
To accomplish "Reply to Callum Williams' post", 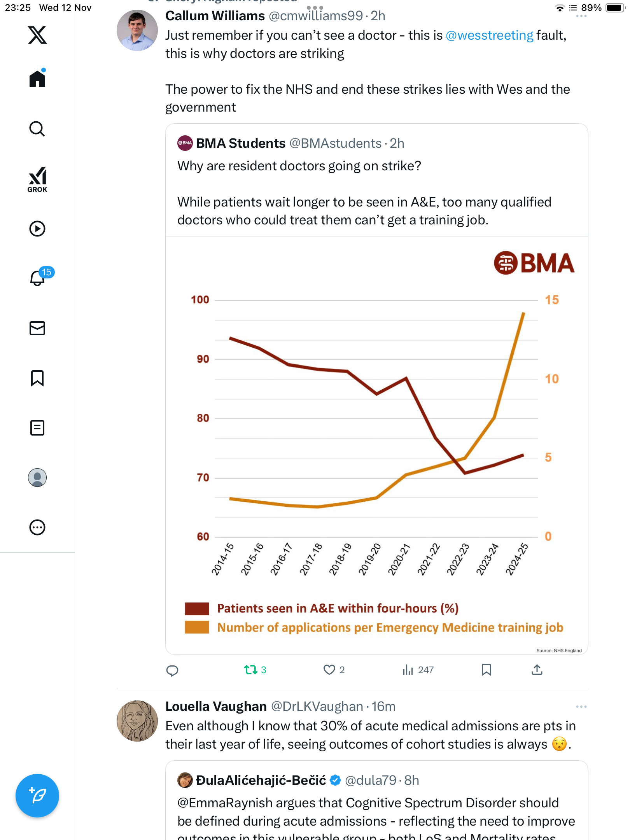I will click(x=172, y=670).
